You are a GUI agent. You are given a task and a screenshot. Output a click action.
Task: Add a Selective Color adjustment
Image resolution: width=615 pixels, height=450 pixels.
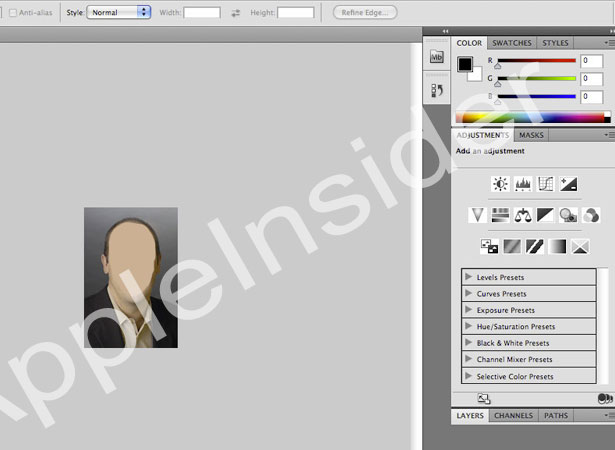[580, 246]
